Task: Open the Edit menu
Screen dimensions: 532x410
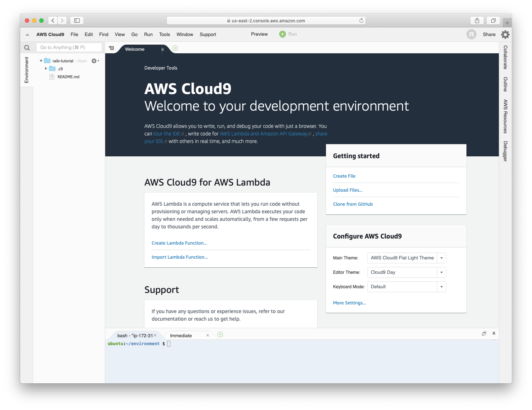Action: [x=89, y=35]
